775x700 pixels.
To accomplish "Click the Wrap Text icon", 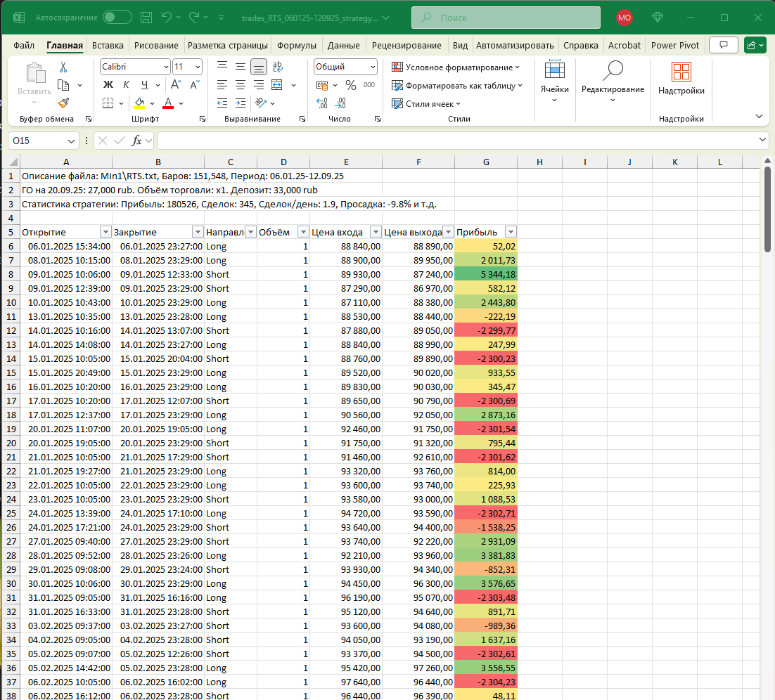I will coord(278,67).
